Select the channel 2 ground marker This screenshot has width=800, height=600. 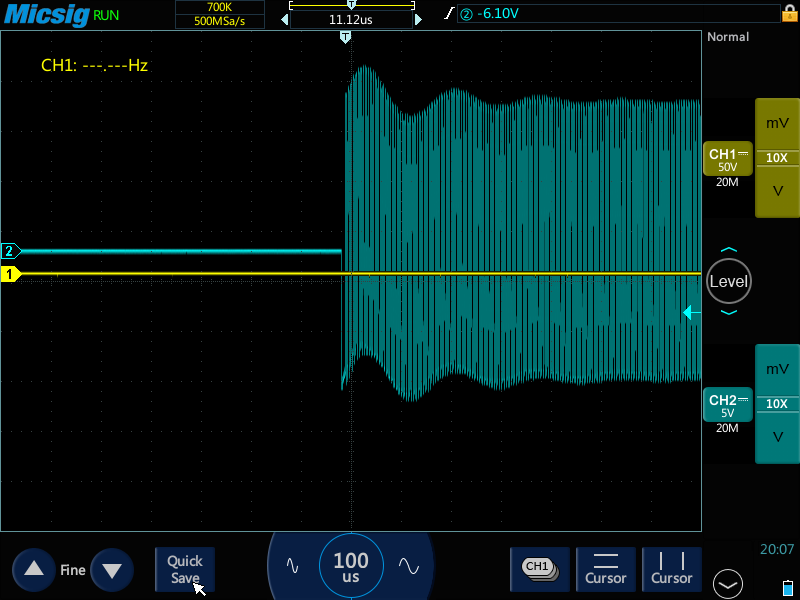10,251
